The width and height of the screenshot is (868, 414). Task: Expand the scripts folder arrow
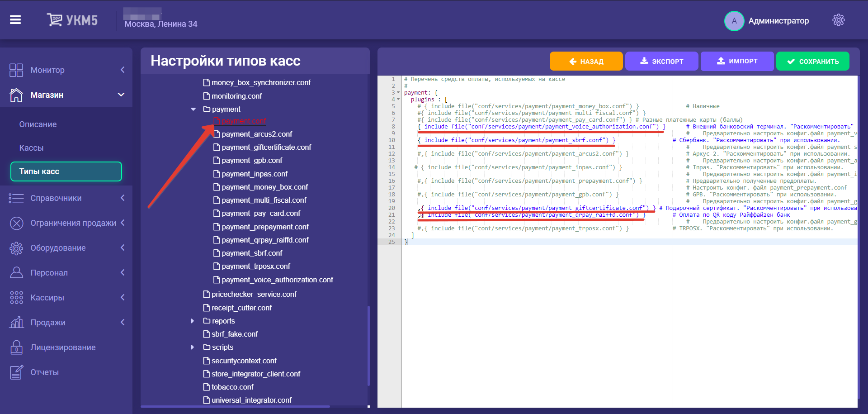[193, 347]
